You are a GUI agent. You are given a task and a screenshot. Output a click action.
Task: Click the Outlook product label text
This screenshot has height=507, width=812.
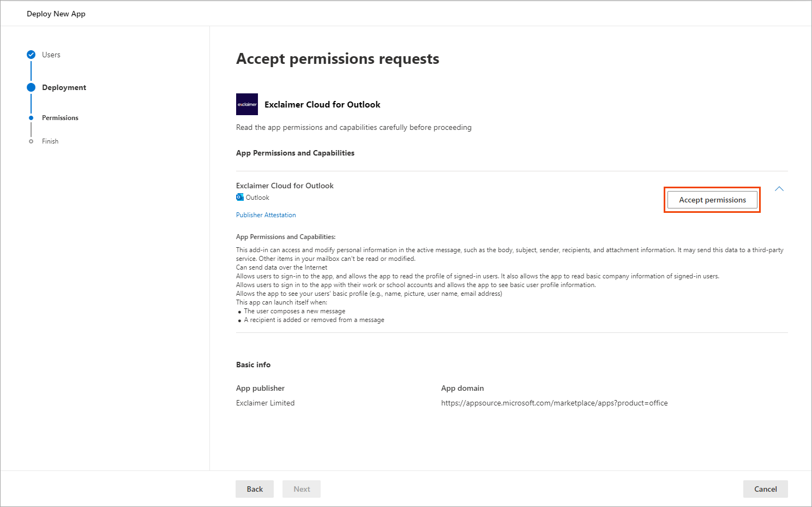click(257, 198)
